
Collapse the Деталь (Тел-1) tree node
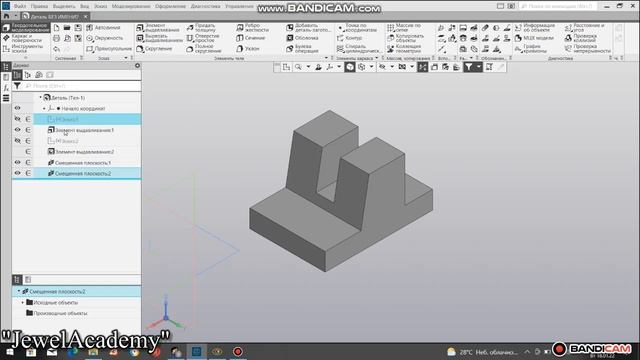coord(40,98)
